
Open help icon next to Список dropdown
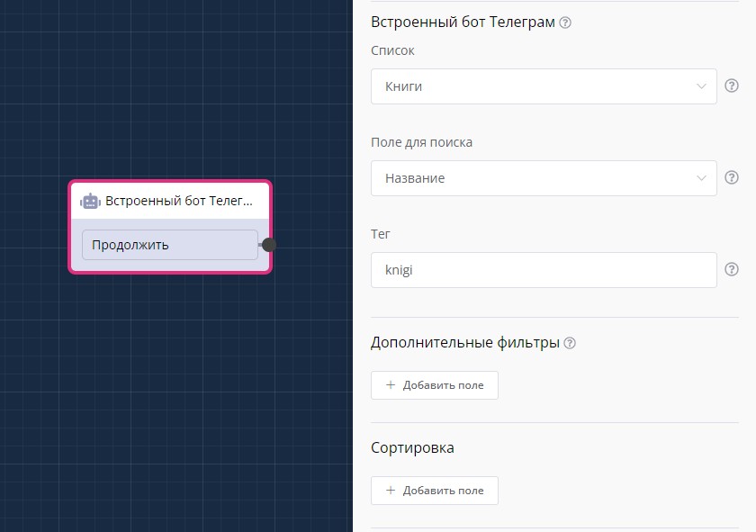pos(732,86)
